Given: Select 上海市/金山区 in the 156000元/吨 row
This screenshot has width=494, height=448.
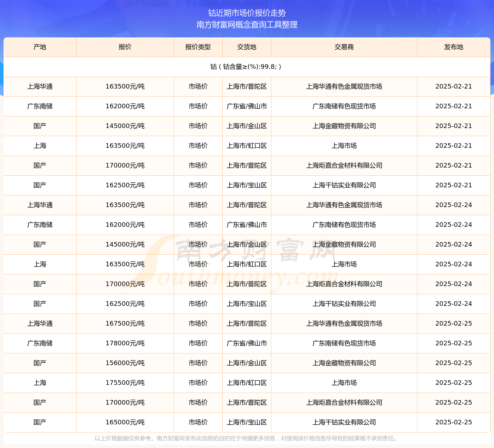Looking at the screenshot, I should (x=247, y=363).
